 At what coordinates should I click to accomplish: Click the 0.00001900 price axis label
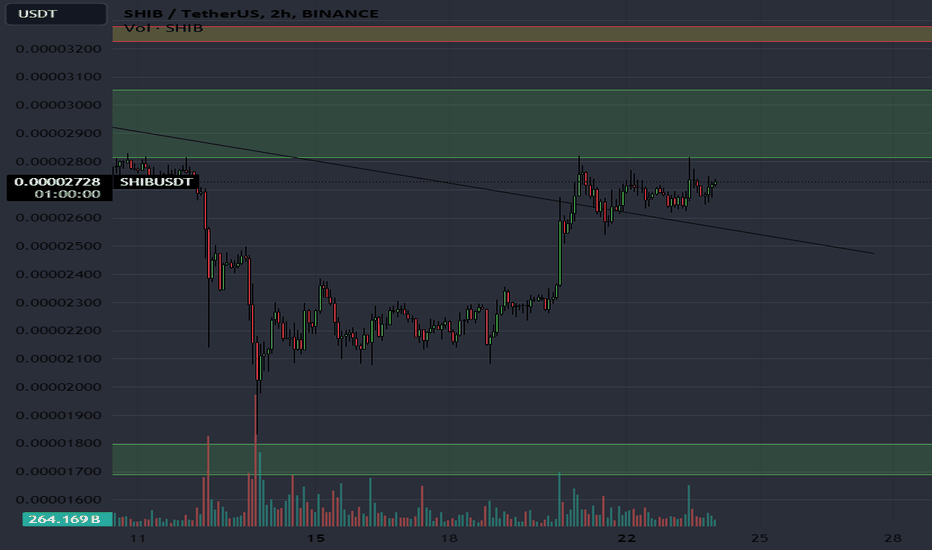[x=58, y=415]
